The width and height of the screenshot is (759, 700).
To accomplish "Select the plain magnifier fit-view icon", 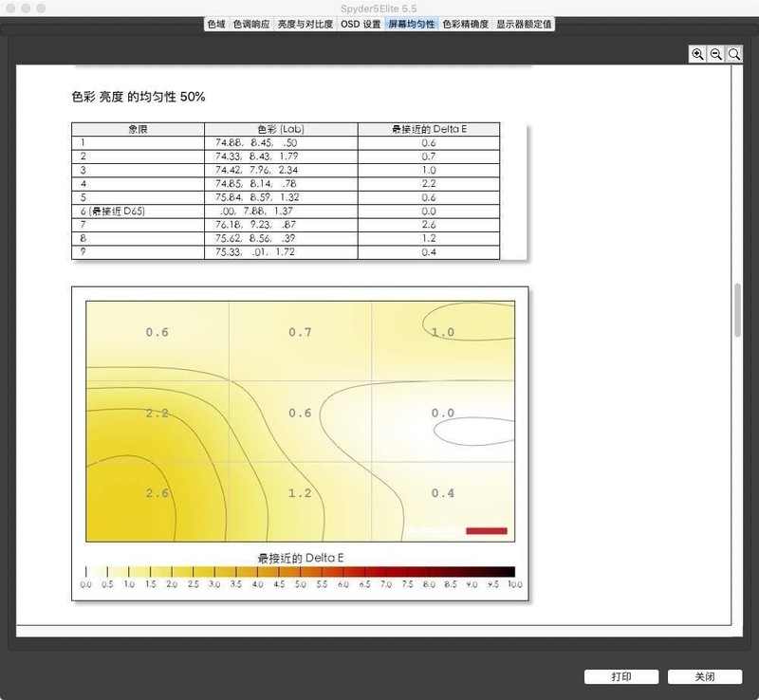I will (733, 54).
